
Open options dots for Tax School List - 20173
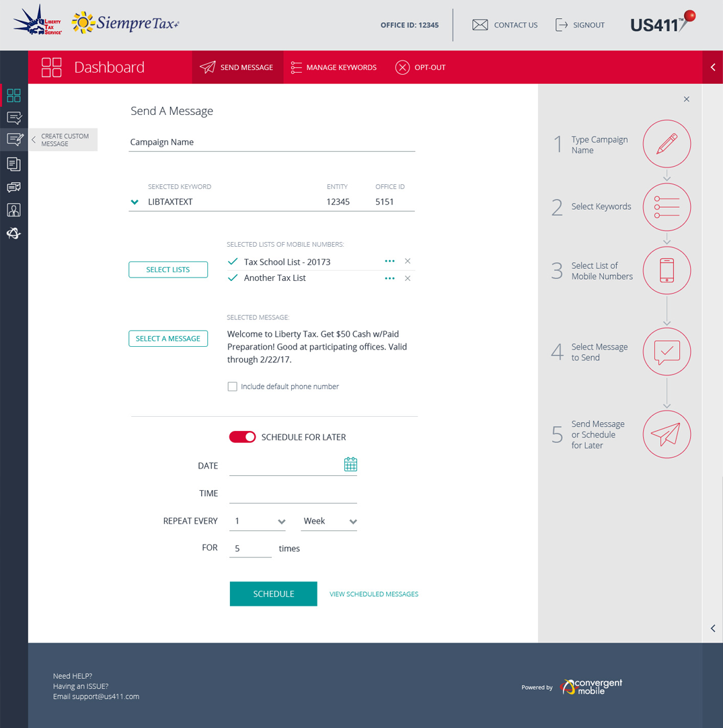390,261
